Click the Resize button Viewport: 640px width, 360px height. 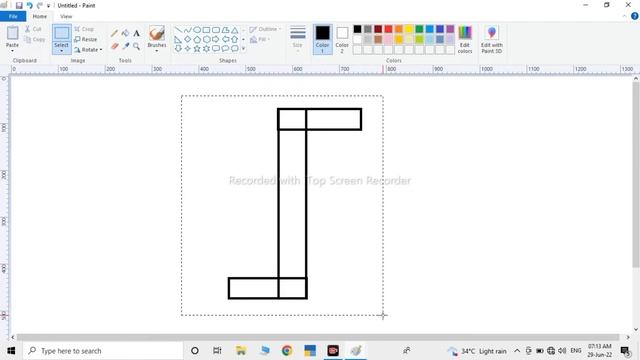pos(86,39)
